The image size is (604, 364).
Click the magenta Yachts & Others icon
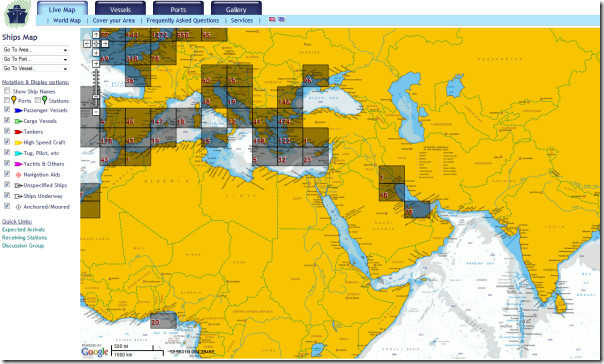tap(18, 164)
